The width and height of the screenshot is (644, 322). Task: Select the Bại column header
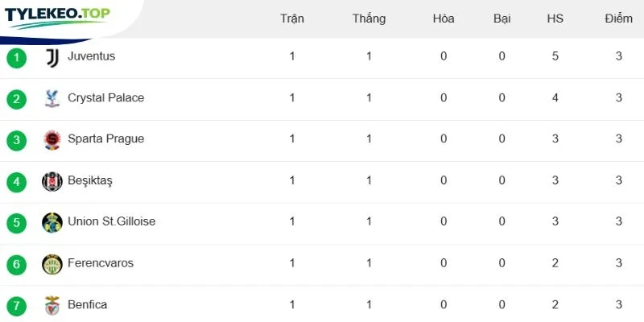[502, 19]
